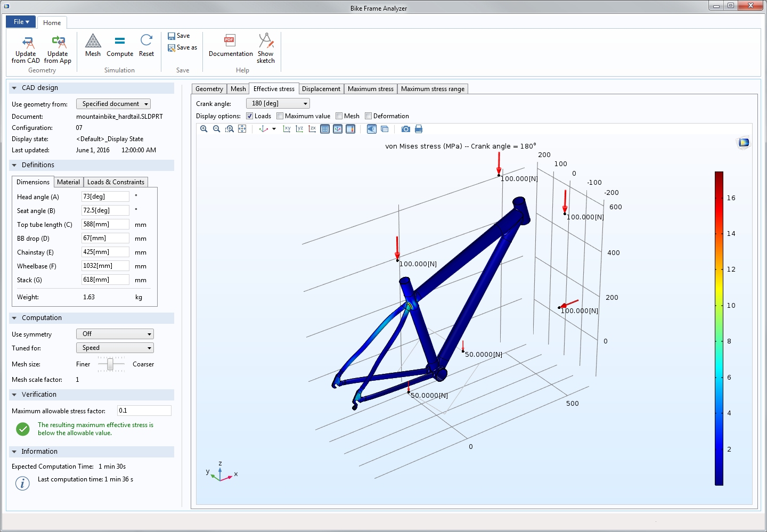This screenshot has height=532, width=767.
Task: Open the Crank angle dropdown
Action: point(278,103)
